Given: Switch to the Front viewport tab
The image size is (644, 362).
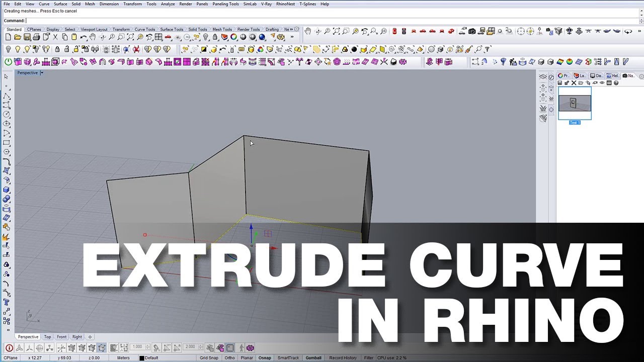Looking at the screenshot, I should tap(61, 337).
